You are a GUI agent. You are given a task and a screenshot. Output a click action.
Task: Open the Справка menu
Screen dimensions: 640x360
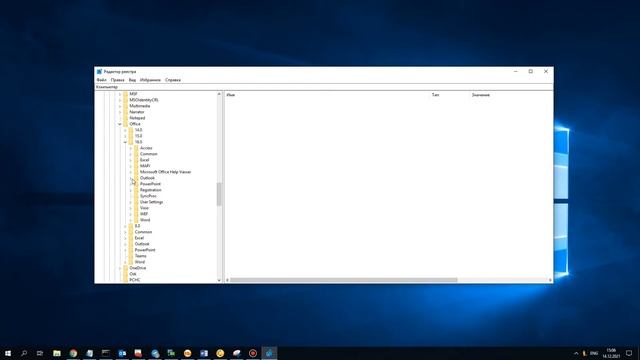click(173, 80)
